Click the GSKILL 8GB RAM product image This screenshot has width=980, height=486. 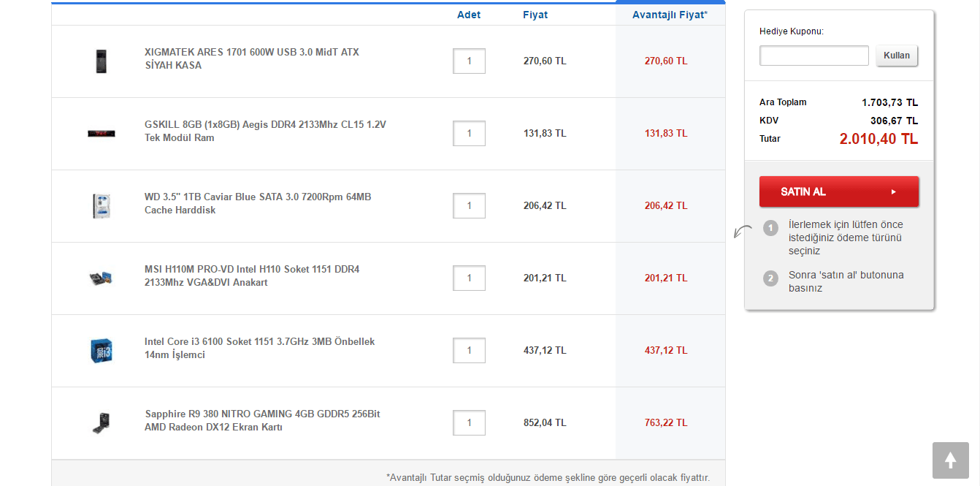(x=101, y=133)
